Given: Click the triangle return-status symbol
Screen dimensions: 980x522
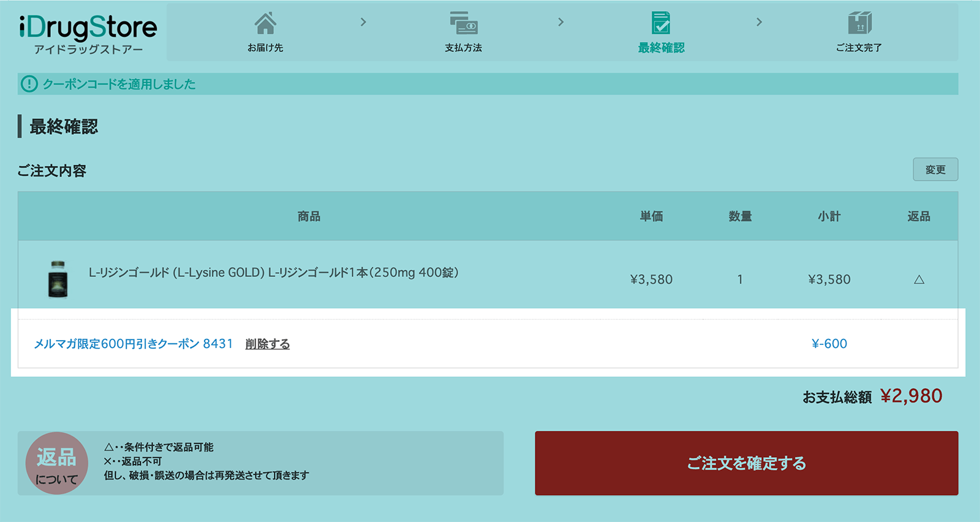Looking at the screenshot, I should pos(919,279).
